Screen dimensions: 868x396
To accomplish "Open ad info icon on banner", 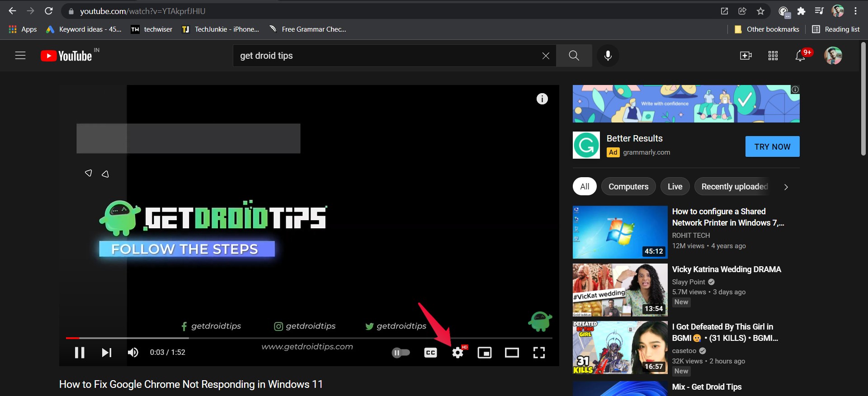I will [795, 90].
